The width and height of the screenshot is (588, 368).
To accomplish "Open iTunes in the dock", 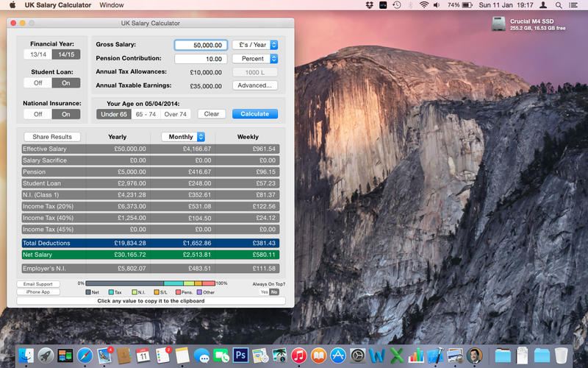I will [x=298, y=355].
